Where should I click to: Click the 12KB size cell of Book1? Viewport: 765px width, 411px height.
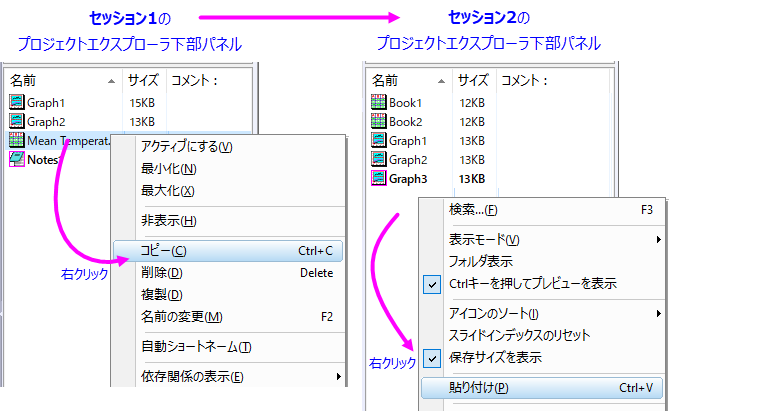(x=472, y=103)
